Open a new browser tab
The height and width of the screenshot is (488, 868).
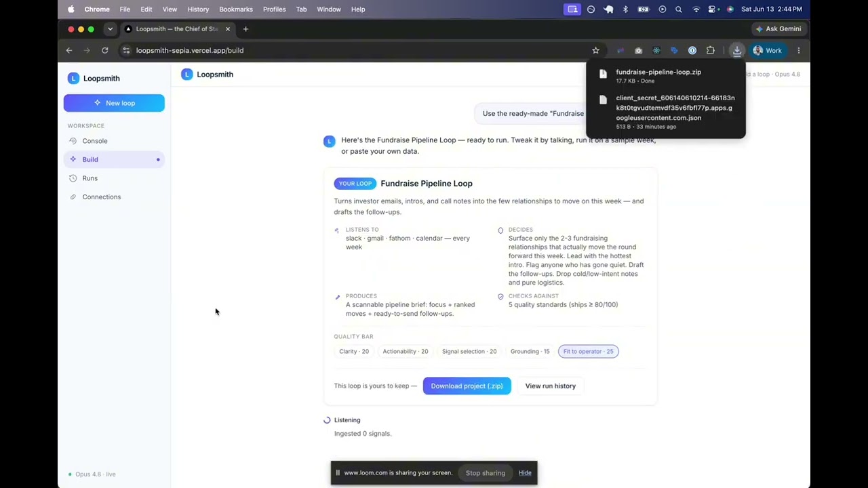(x=245, y=29)
